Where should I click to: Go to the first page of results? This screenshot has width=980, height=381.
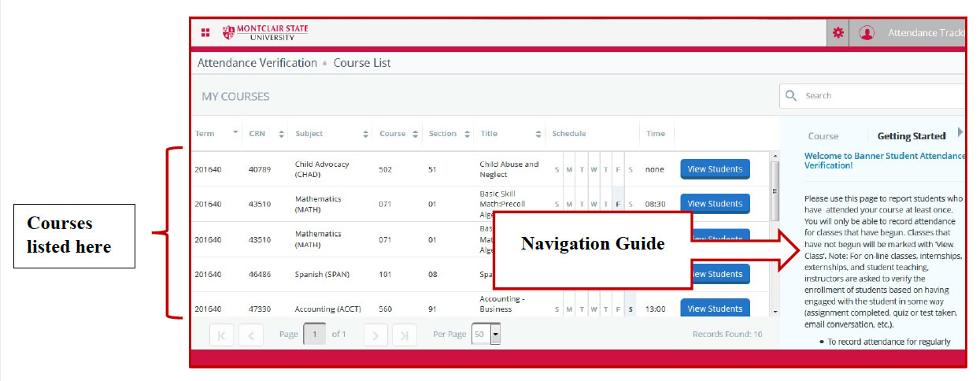(x=221, y=335)
